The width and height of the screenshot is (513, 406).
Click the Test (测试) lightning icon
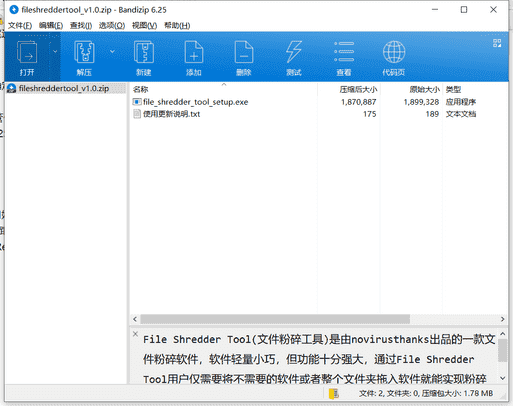click(294, 52)
